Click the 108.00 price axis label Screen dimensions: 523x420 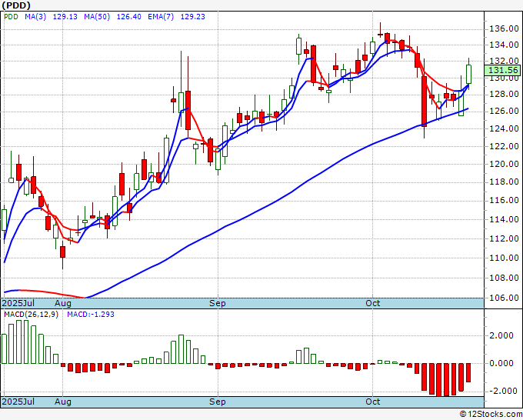(504, 278)
